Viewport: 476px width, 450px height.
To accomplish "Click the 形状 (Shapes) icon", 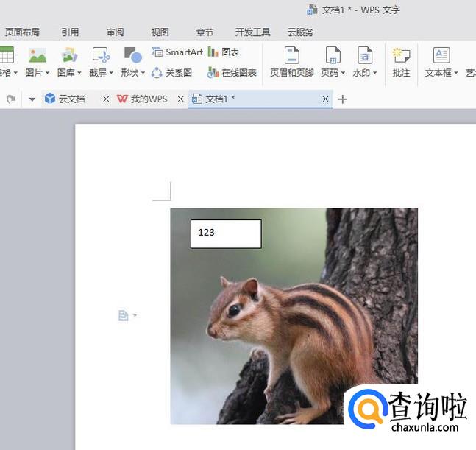I will (132, 56).
